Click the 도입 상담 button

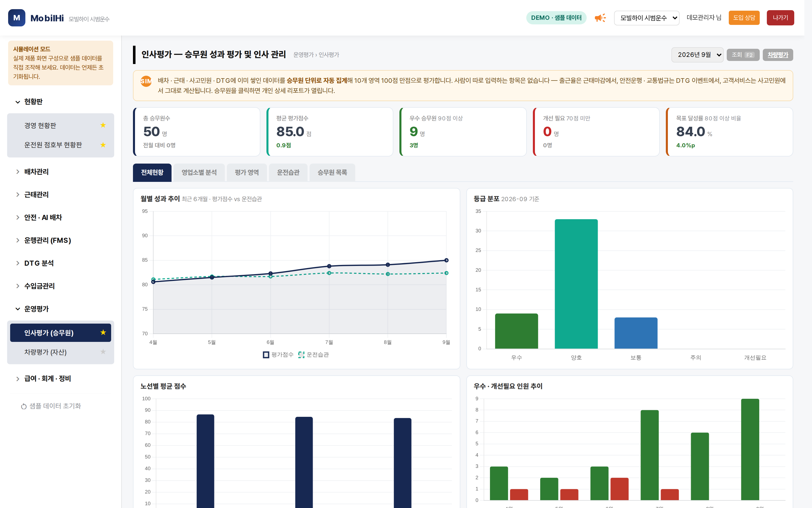coord(744,18)
